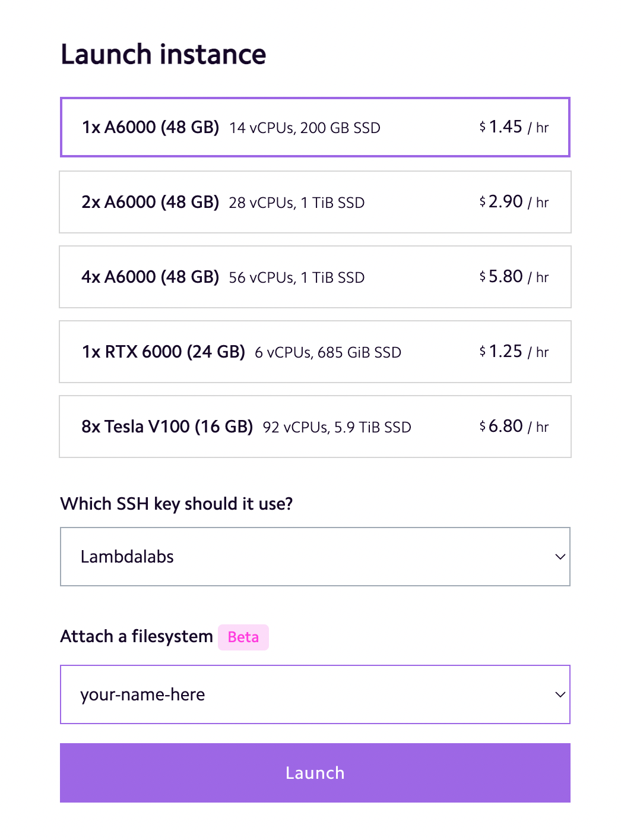Viewport: 621px width, 840px height.
Task: Click the 14 vCPUs, 200 GB SSD spec text
Action: (x=305, y=128)
